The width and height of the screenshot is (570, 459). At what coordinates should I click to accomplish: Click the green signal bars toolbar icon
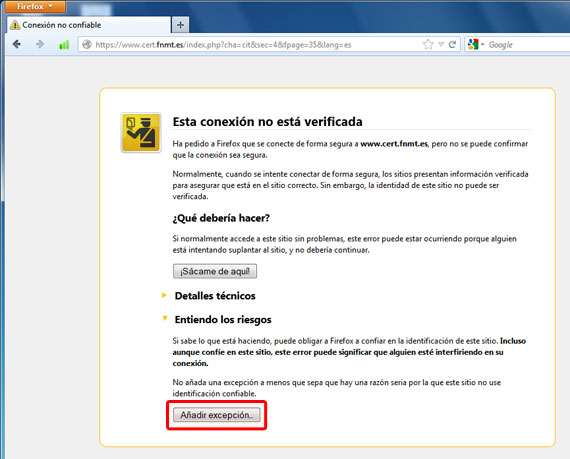[64, 45]
